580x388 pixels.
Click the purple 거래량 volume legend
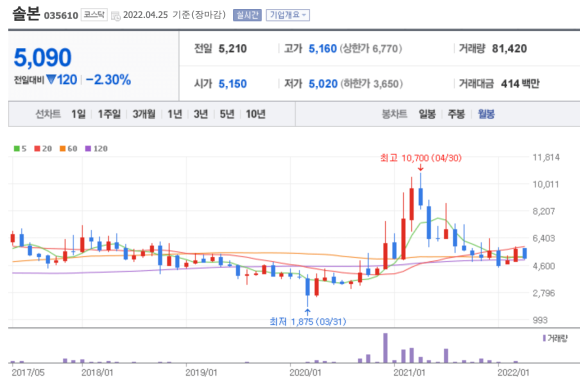pos(555,338)
